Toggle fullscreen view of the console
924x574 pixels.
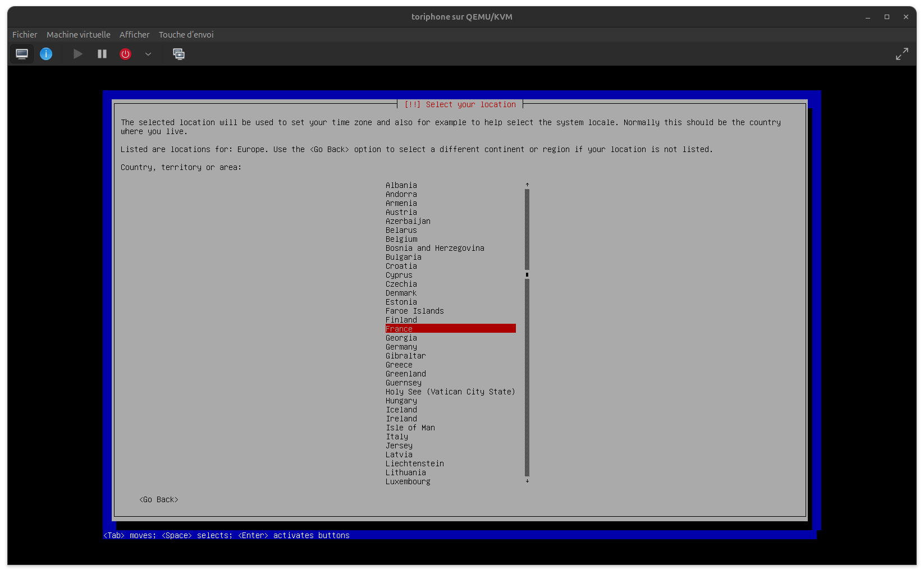coord(902,54)
